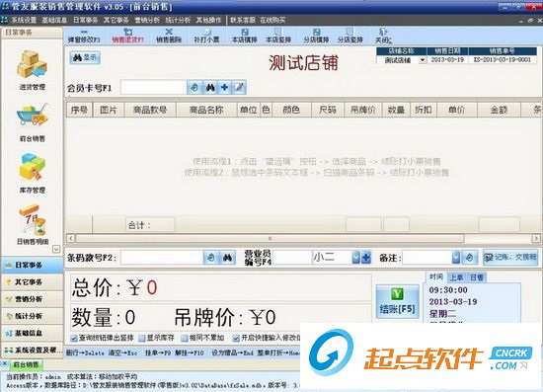The height and width of the screenshot is (392, 543).
Task: Click the 营业员编号F4 input field
Action: coord(292,258)
